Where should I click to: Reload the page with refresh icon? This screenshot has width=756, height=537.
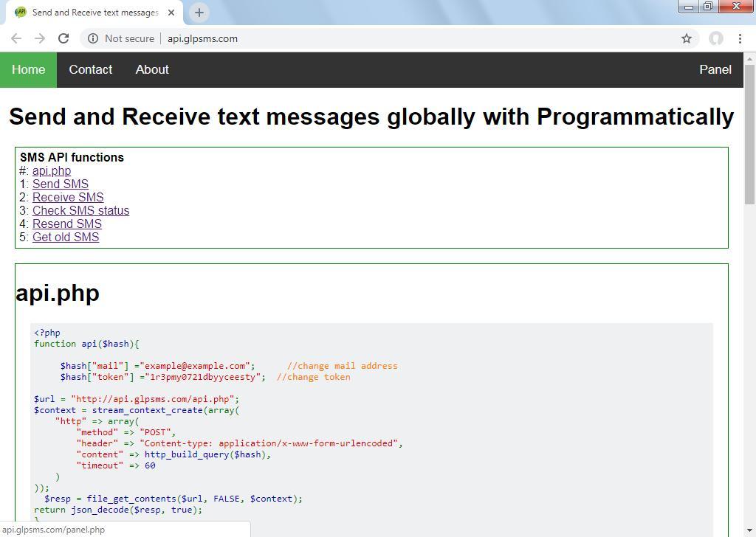pos(63,38)
